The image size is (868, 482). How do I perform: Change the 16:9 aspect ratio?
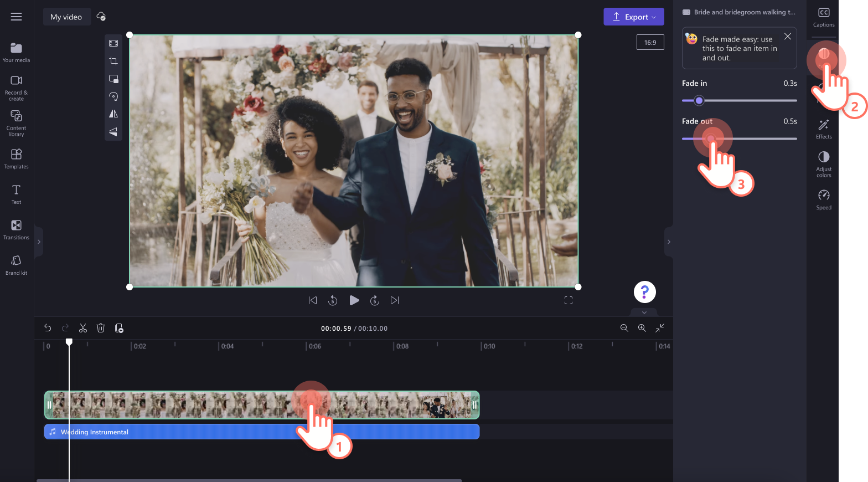[650, 42]
